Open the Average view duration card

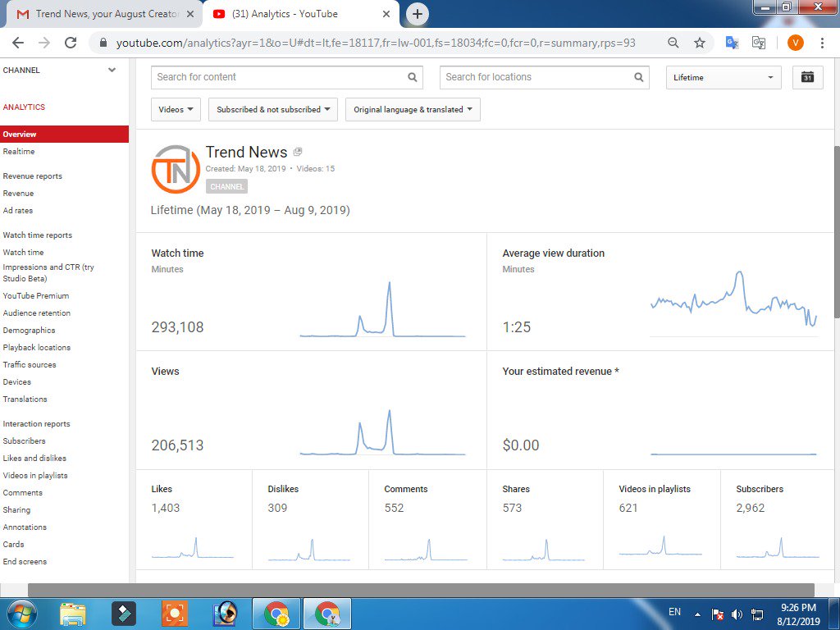(660, 292)
